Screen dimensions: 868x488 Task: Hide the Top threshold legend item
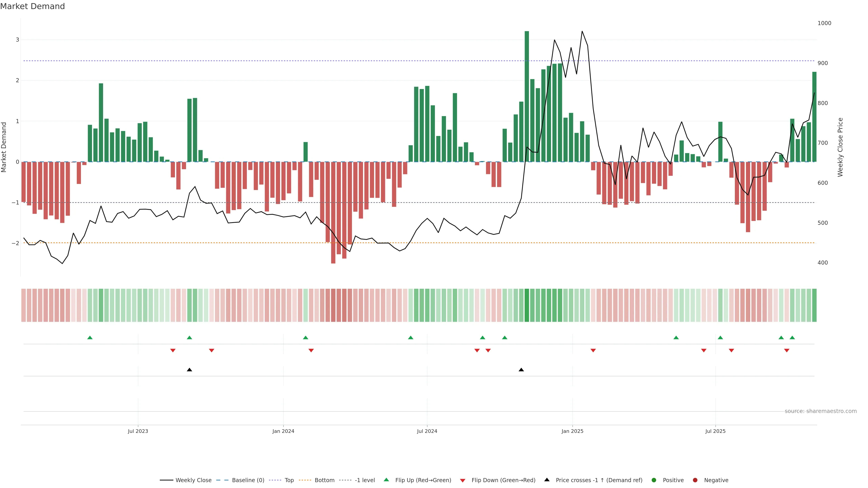(x=289, y=480)
